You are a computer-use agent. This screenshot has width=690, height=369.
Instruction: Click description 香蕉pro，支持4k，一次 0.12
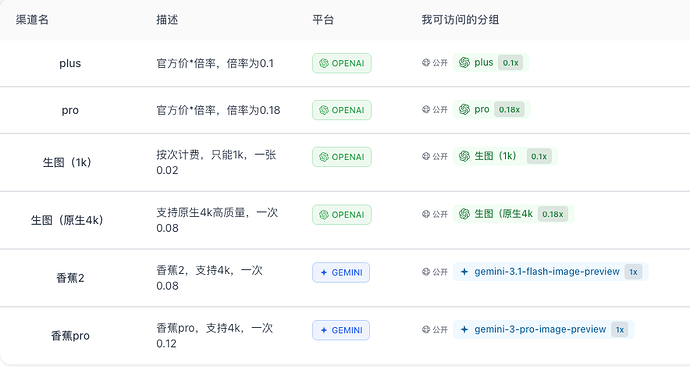point(215,336)
